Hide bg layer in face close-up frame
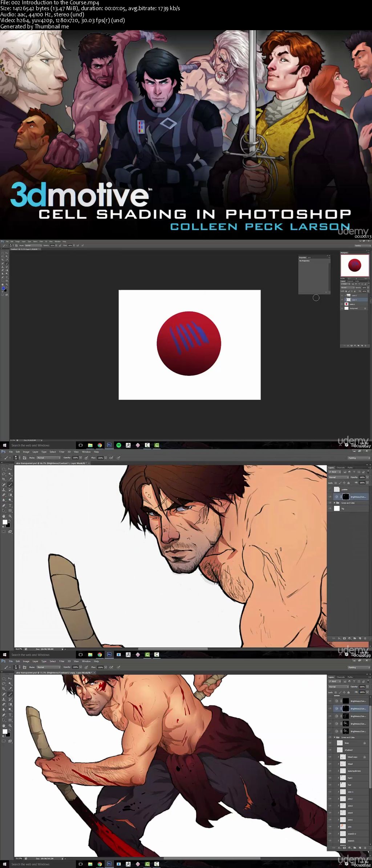 point(330,508)
